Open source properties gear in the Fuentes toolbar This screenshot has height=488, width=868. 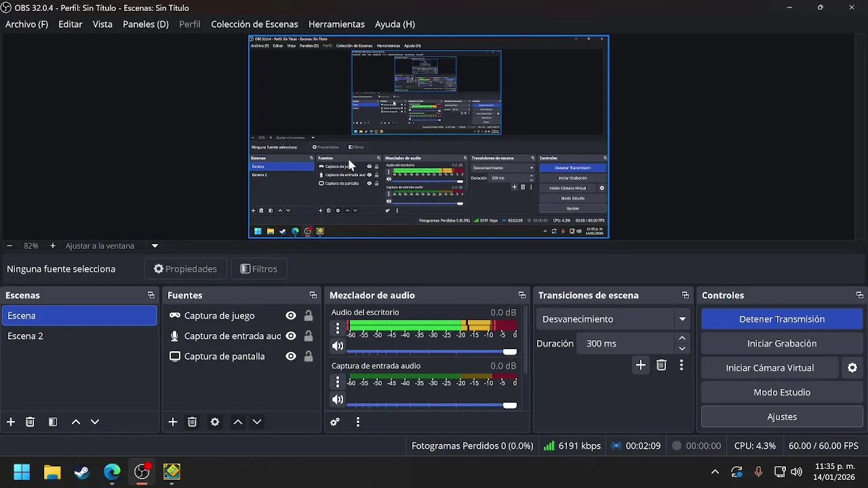[215, 422]
